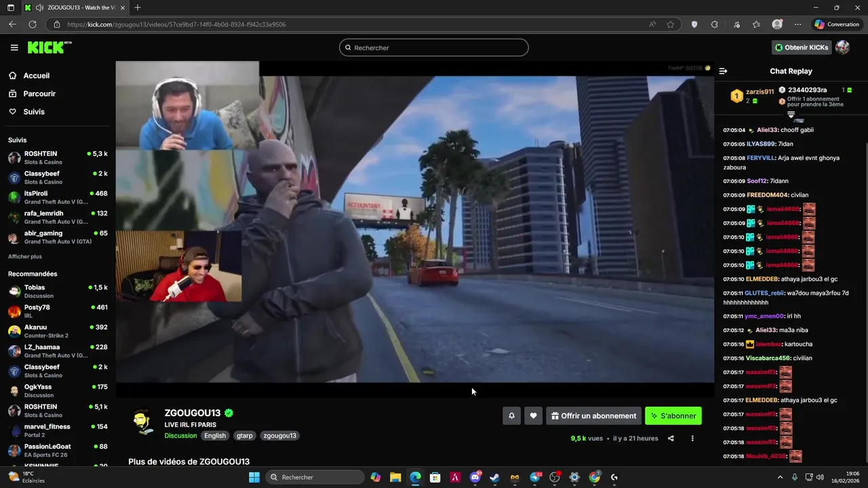Open followed channel itsPiroli

click(58, 197)
